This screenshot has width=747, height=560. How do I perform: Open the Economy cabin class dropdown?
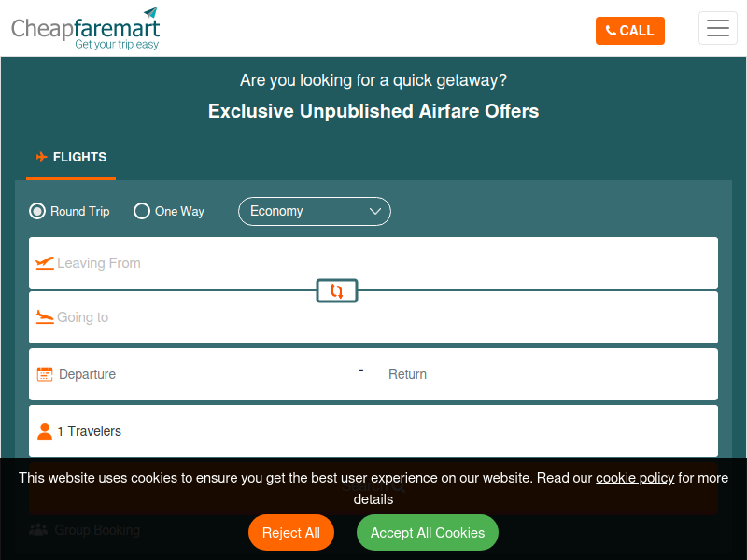coord(315,212)
